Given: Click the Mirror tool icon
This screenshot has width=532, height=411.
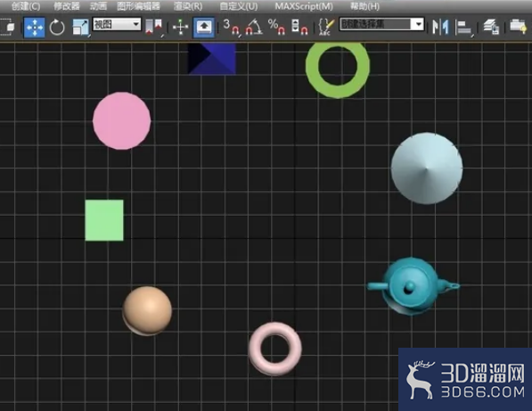Looking at the screenshot, I should pos(440,27).
